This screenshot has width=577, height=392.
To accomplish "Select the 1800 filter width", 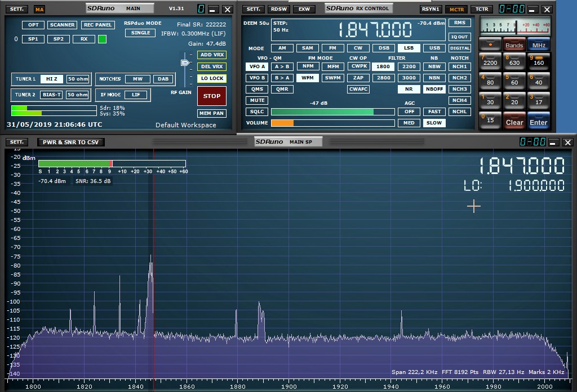I will pos(383,66).
